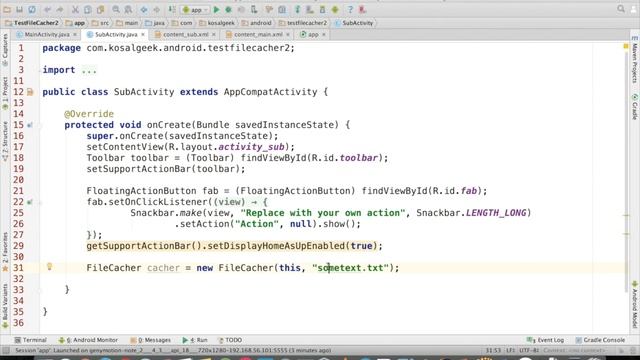Screen dimensions: 640x360
Task: Open the AVD Manager icon
Action: (310, 9)
